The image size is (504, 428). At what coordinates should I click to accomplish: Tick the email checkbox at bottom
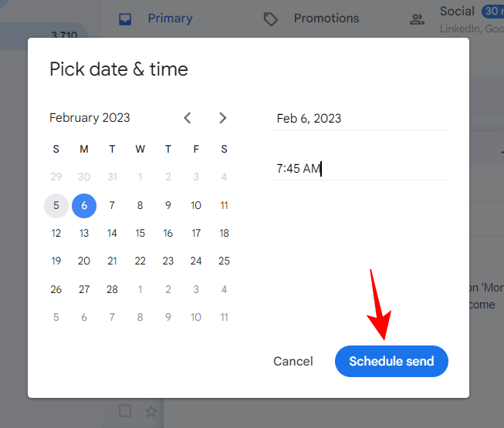click(125, 411)
